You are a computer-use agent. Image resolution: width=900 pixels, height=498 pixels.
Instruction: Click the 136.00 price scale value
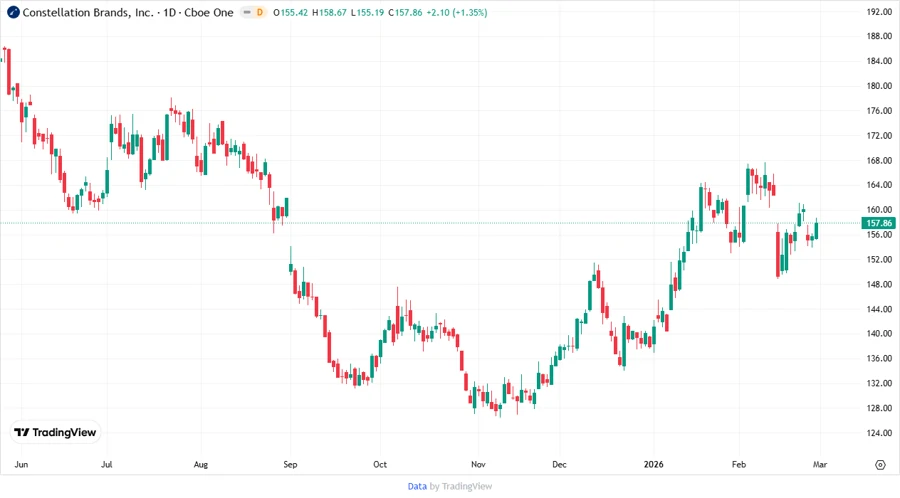point(879,359)
